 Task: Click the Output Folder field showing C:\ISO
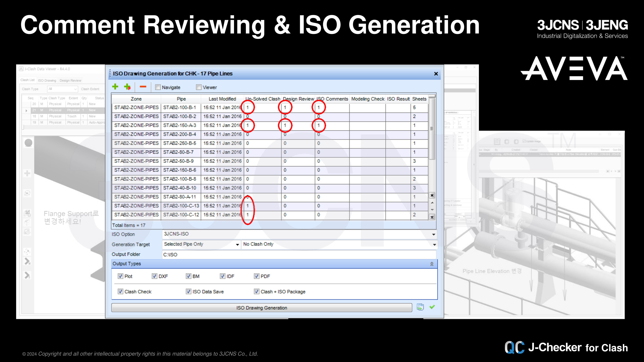pyautogui.click(x=299, y=254)
